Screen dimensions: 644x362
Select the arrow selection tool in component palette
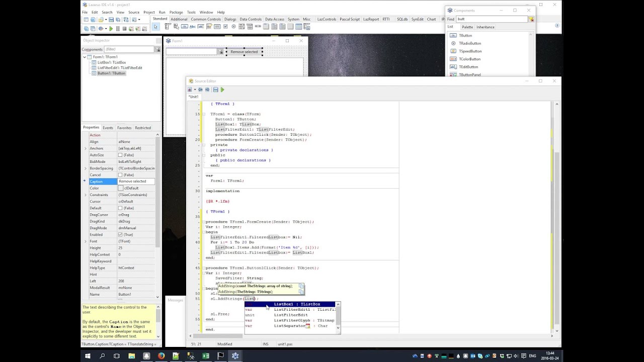tap(156, 27)
